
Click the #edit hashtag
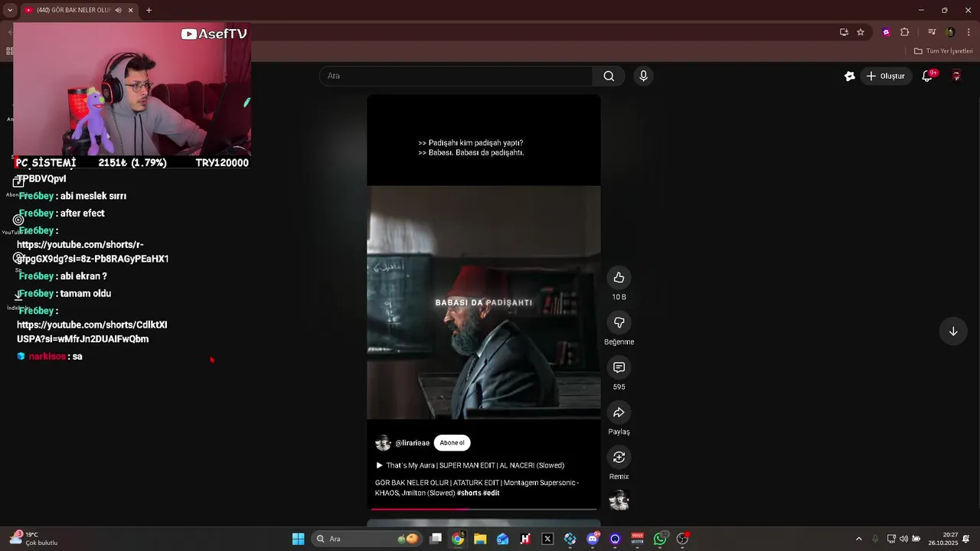pyautogui.click(x=492, y=493)
